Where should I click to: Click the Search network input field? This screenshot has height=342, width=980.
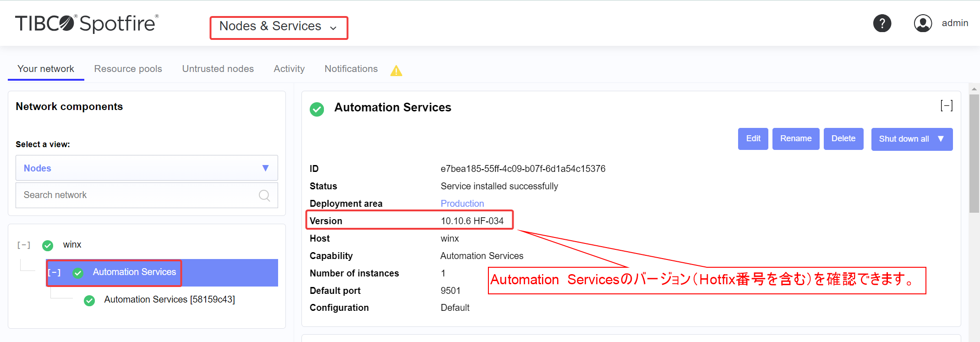(x=147, y=195)
